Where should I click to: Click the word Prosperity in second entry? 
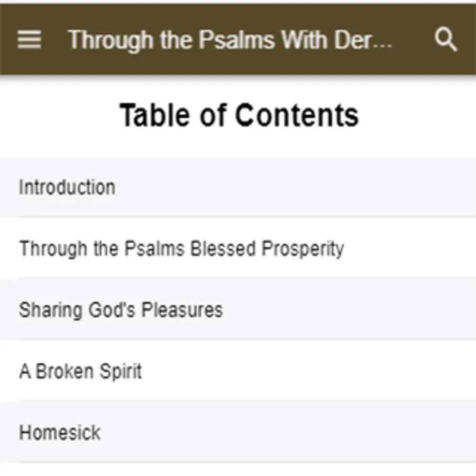pyautogui.click(x=303, y=249)
